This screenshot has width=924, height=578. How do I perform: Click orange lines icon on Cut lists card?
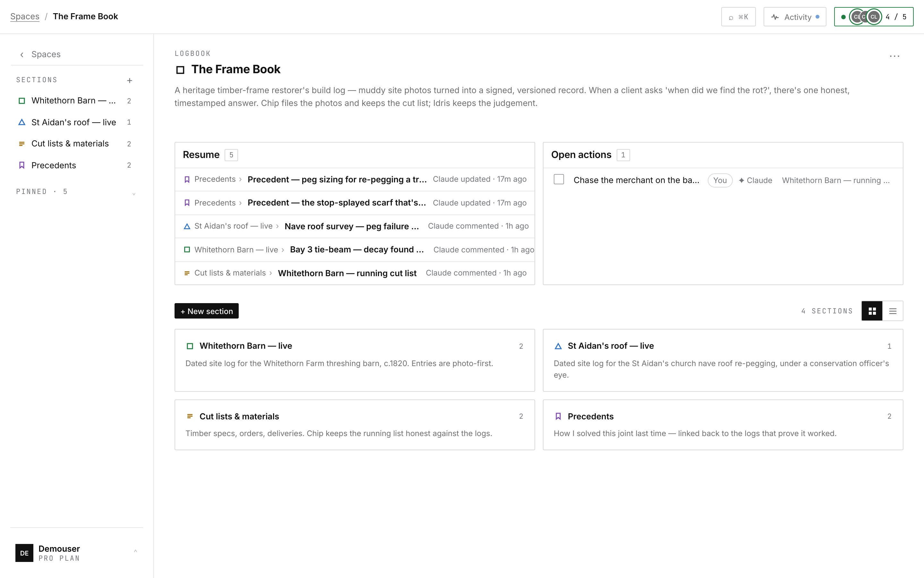[190, 416]
